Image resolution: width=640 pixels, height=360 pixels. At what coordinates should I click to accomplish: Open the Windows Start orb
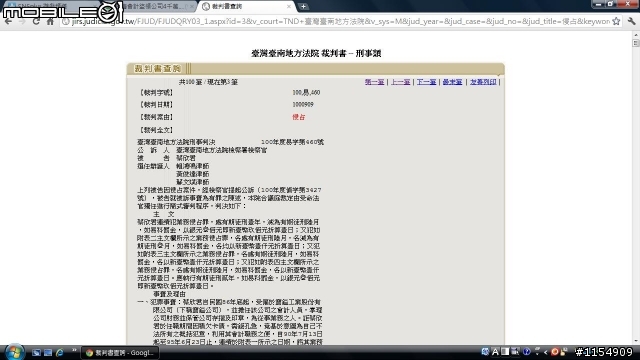[x=14, y=352]
